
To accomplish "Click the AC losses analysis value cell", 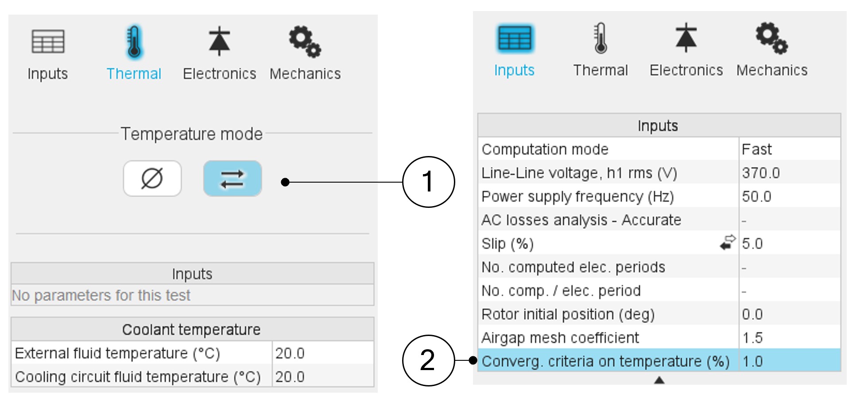I will tap(789, 220).
